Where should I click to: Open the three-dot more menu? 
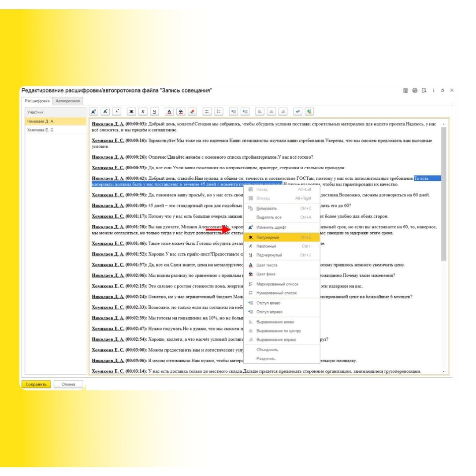434,90
